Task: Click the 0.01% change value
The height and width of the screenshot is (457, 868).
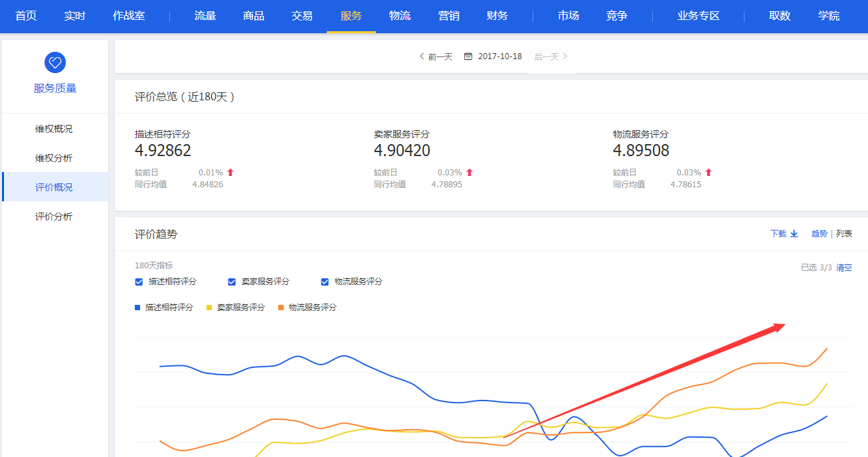Action: click(x=211, y=173)
